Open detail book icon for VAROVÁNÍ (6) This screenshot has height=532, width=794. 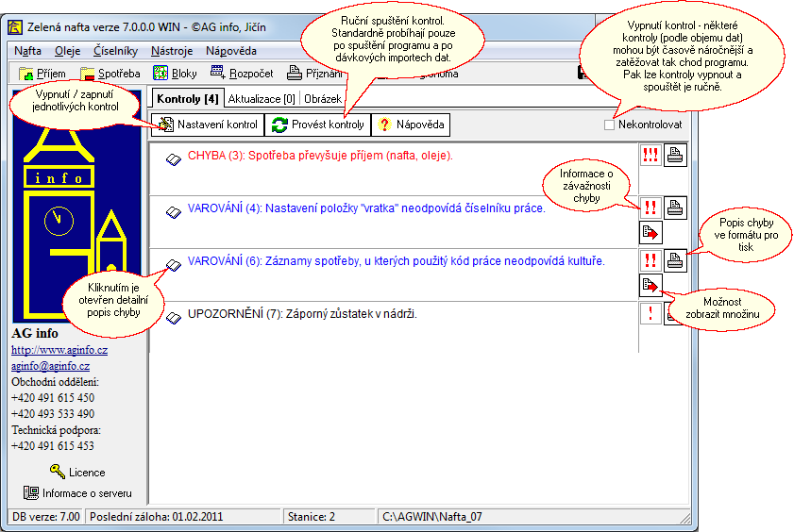(x=174, y=265)
